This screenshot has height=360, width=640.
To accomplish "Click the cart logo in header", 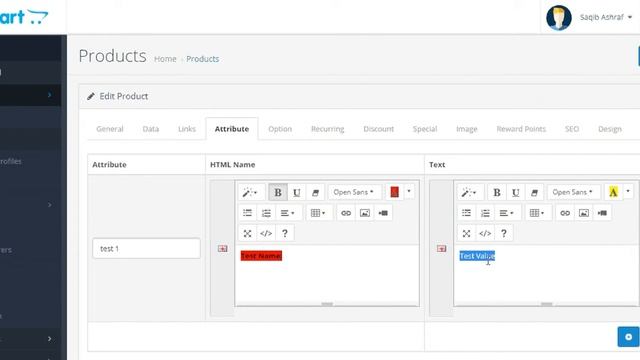I will pos(24,17).
